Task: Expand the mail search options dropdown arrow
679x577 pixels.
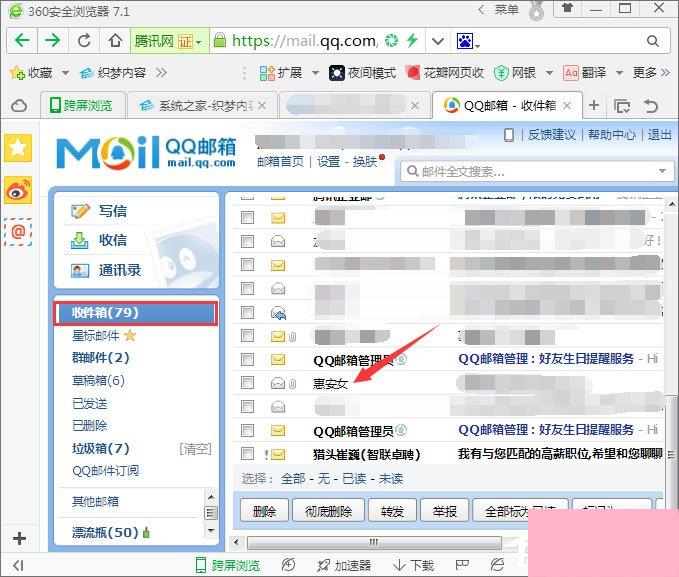Action: [662, 171]
